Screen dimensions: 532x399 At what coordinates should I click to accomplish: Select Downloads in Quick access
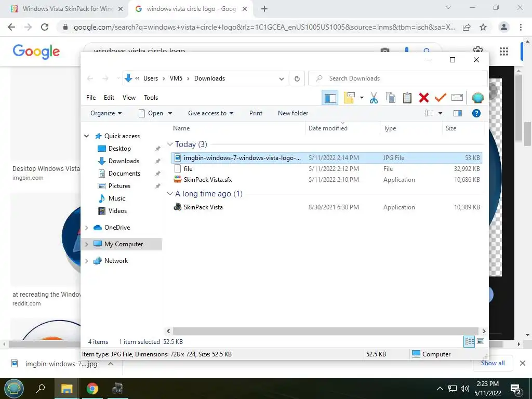pos(124,161)
